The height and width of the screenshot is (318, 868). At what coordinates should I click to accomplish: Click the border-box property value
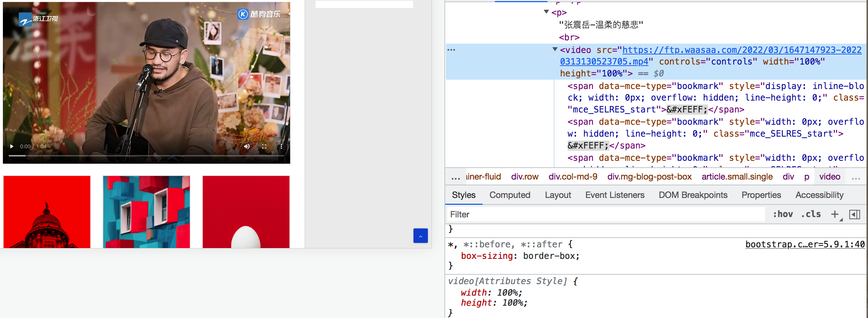[549, 256]
